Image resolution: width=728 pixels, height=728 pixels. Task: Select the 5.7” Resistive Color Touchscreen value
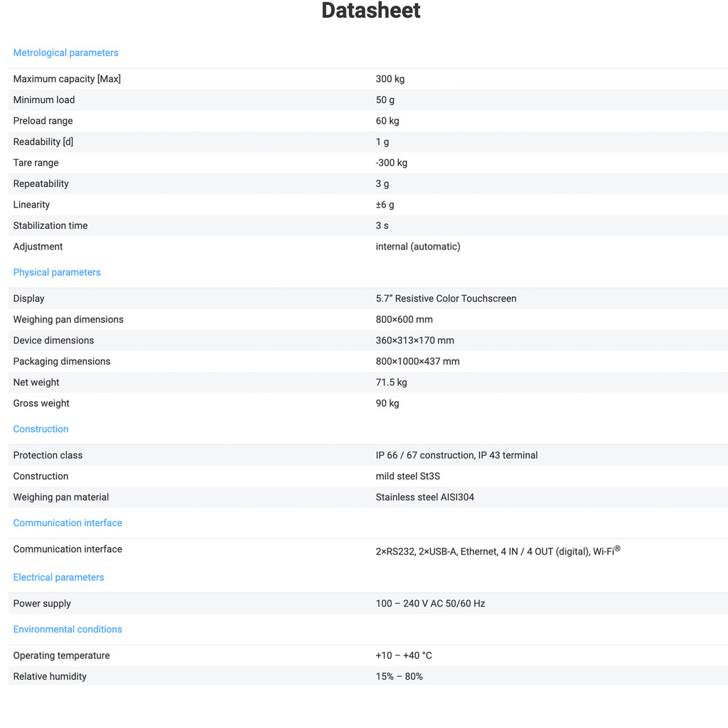(x=446, y=299)
